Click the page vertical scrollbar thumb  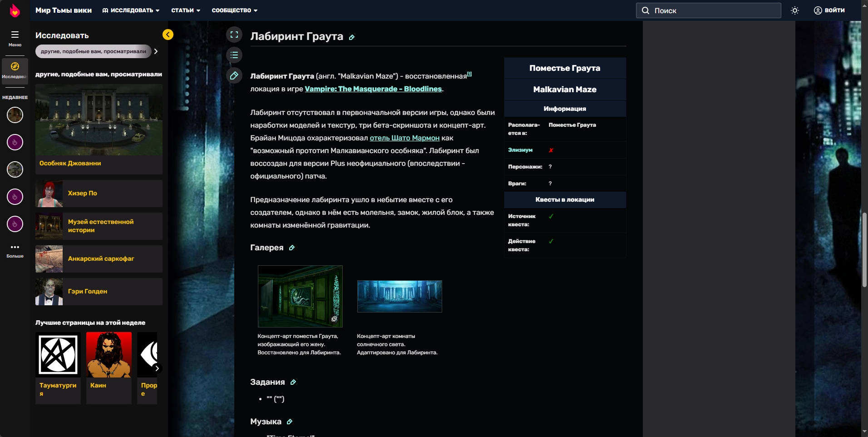864,249
